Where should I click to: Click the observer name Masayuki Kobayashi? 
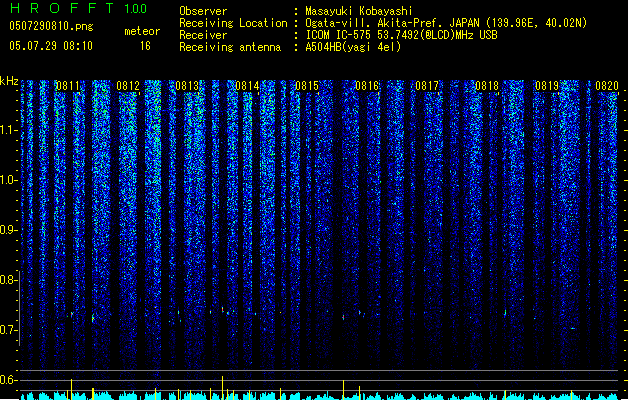[x=359, y=11]
